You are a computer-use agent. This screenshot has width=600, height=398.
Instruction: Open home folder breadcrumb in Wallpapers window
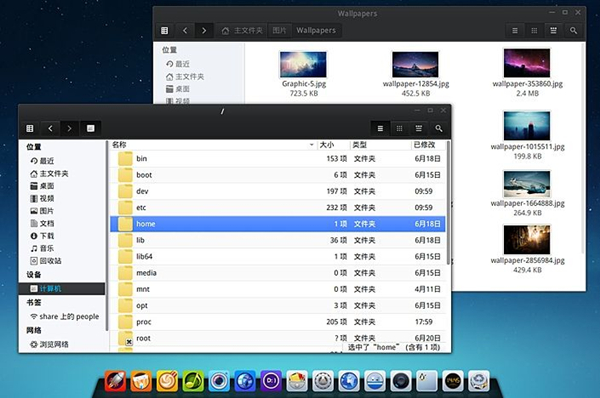(242, 31)
